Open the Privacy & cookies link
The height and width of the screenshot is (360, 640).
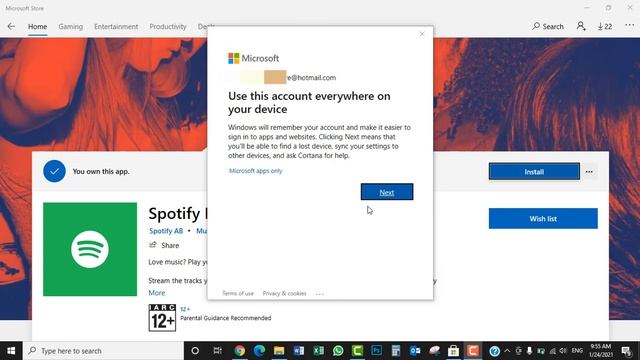(284, 293)
